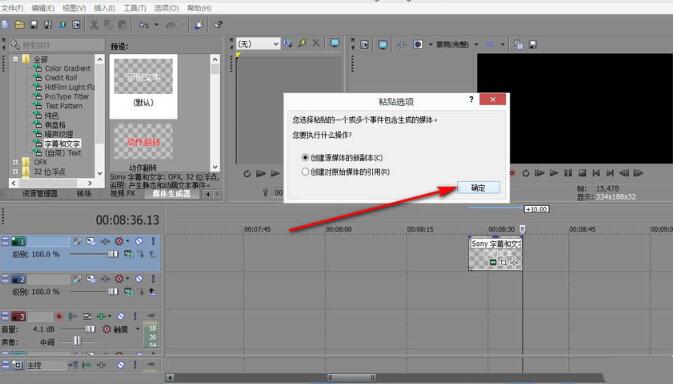Viewport: 673px width, 384px height.
Task: Click the What's This help toolbar icon
Action: pyautogui.click(x=218, y=25)
